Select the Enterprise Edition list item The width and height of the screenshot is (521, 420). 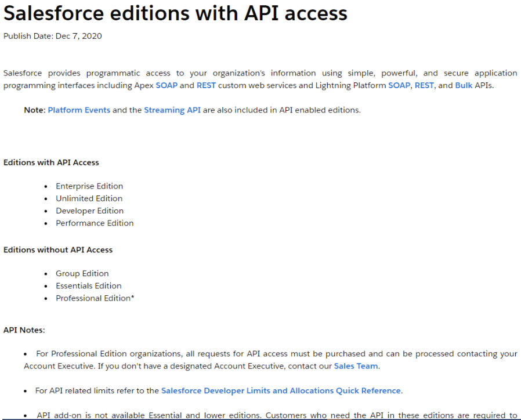pyautogui.click(x=89, y=186)
